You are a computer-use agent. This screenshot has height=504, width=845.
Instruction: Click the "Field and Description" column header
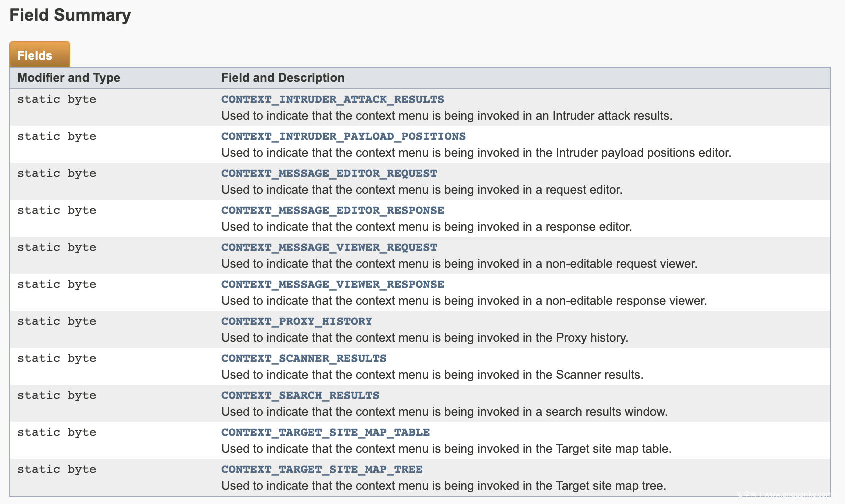click(x=283, y=78)
